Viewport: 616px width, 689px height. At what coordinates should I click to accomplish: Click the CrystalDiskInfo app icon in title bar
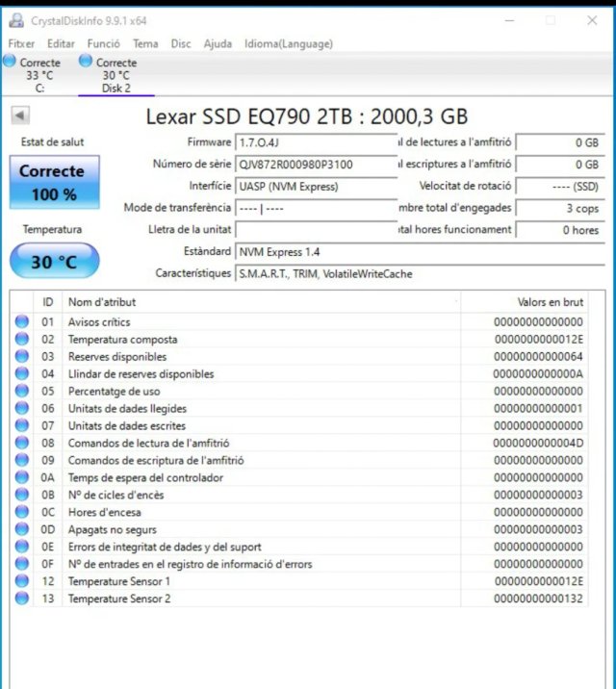click(x=16, y=20)
